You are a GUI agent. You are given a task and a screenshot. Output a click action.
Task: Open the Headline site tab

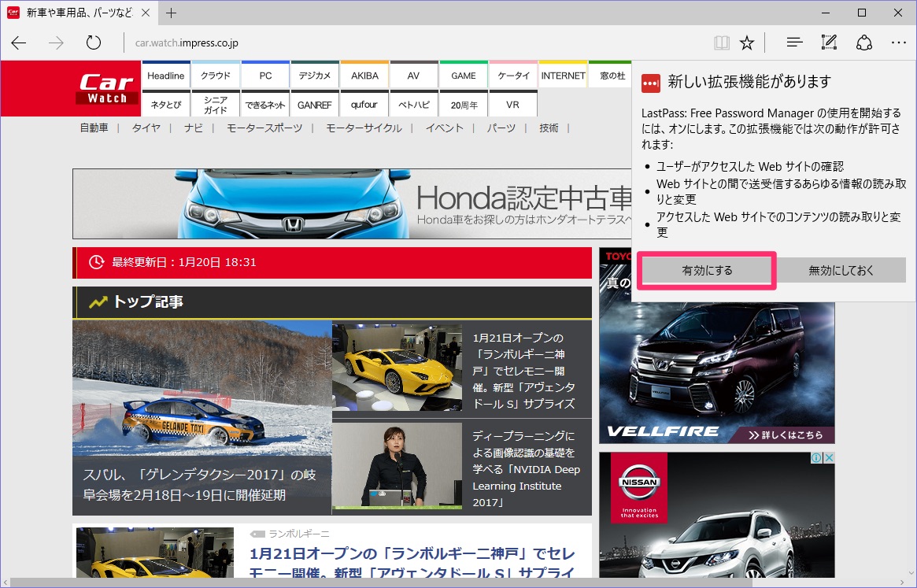click(165, 75)
